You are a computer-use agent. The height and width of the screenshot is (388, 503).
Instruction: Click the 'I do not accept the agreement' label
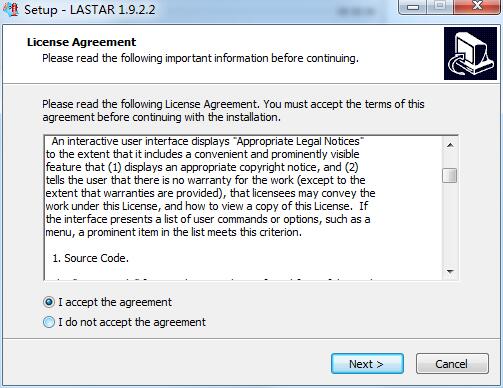point(132,322)
